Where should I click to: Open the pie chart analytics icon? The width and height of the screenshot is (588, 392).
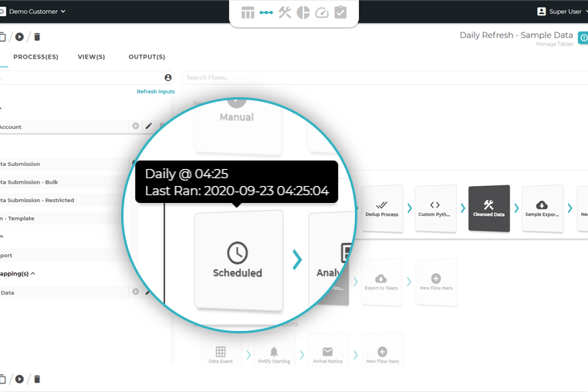coord(303,12)
